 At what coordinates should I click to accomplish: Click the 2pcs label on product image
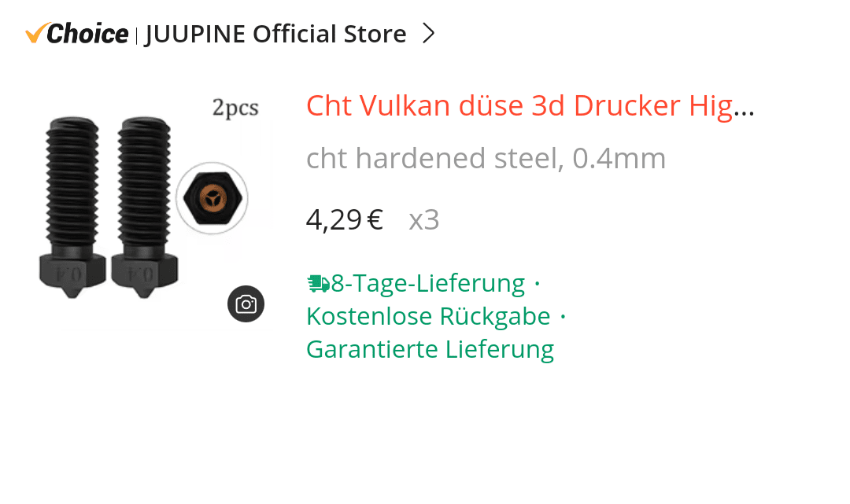pos(235,108)
